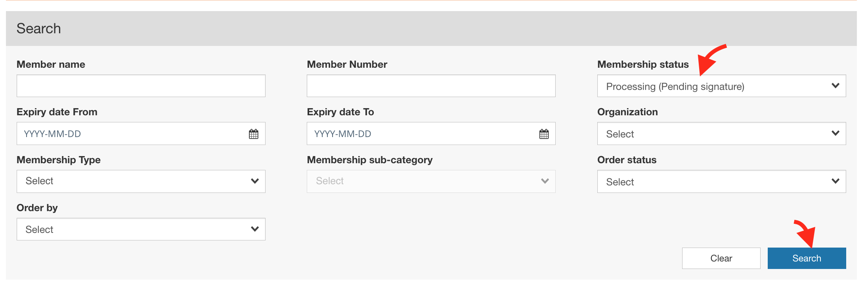
Task: Click the Order status chevron arrow
Action: 835,181
